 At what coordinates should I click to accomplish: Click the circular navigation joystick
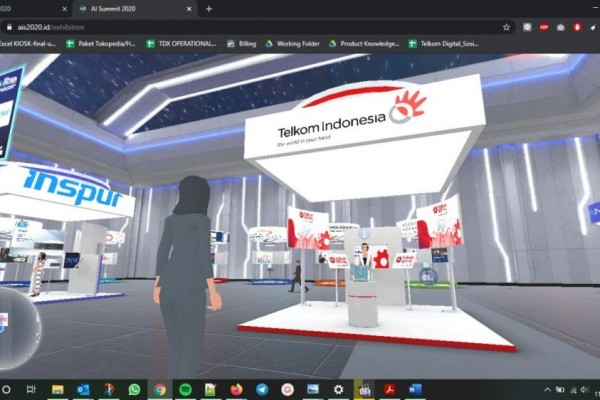point(17,328)
